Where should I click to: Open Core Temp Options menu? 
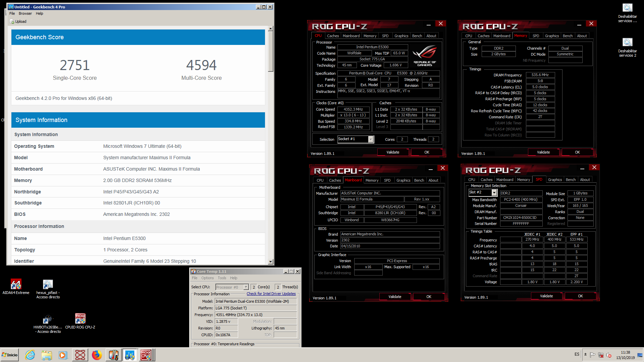click(x=207, y=278)
